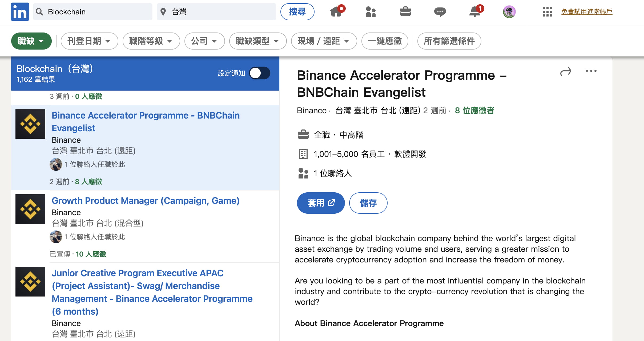
Task: Click the share arrow icon
Action: 566,71
